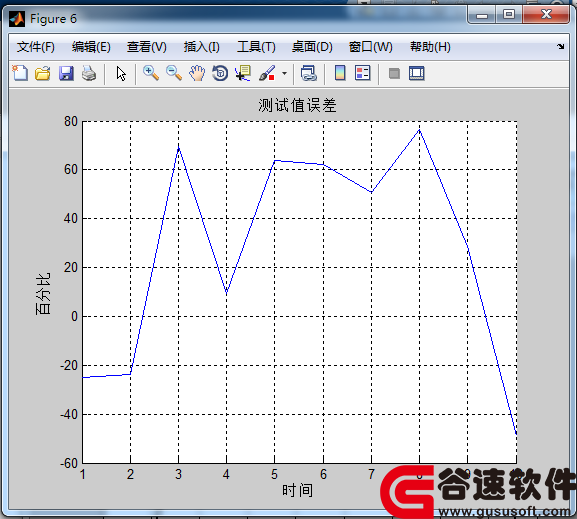
Task: Print the figure using the printer icon
Action: [89, 73]
